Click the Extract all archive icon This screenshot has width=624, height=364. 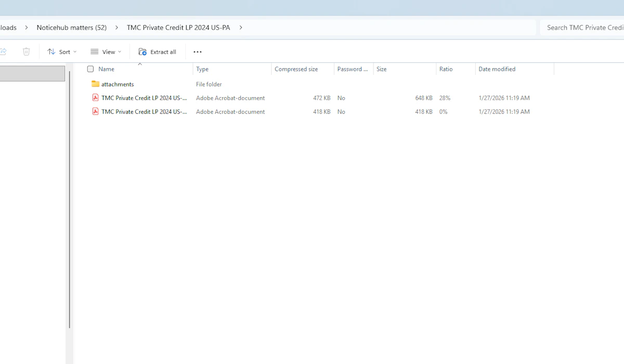[x=142, y=51]
